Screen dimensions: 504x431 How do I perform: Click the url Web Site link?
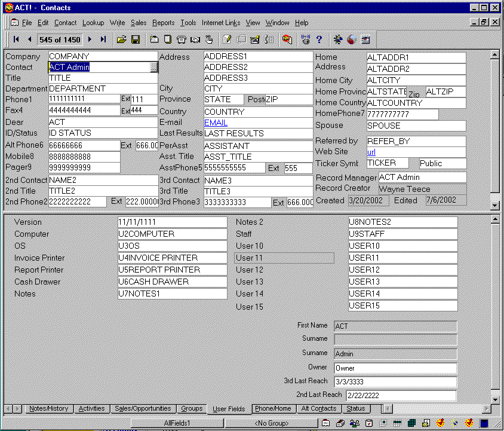point(371,152)
